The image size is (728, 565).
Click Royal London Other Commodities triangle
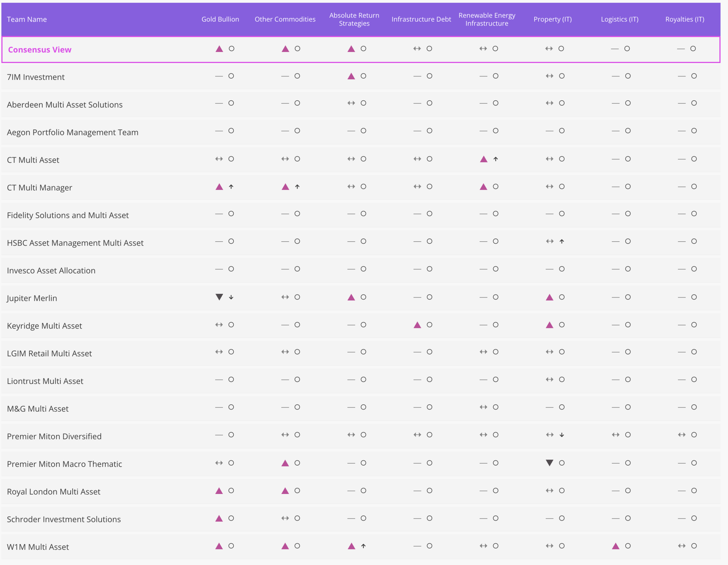tap(285, 490)
